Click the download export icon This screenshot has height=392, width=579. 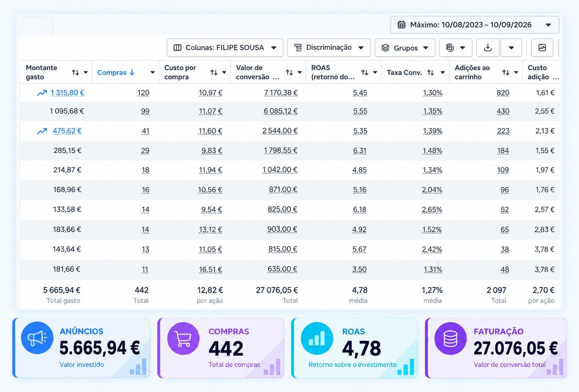(x=488, y=48)
